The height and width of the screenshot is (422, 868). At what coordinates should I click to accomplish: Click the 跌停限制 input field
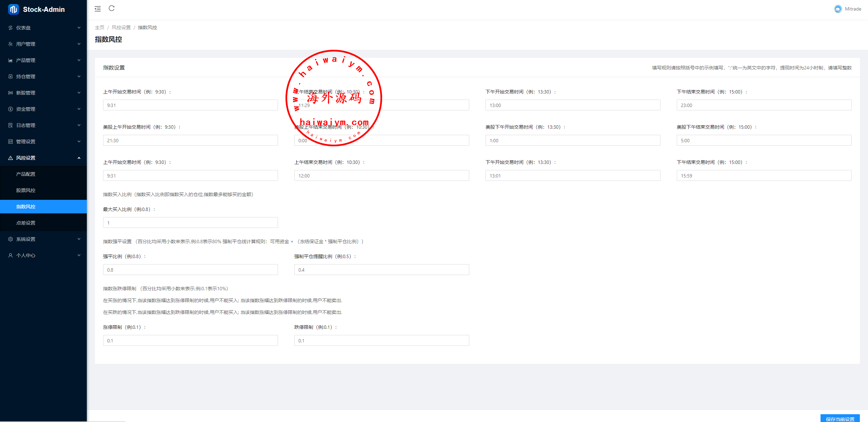pos(381,340)
